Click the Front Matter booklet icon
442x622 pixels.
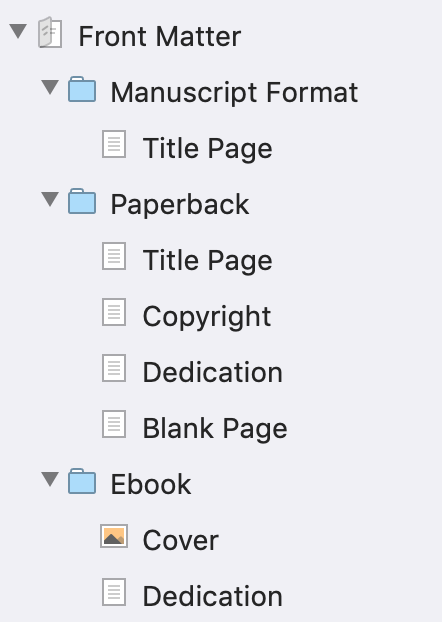pos(50,33)
